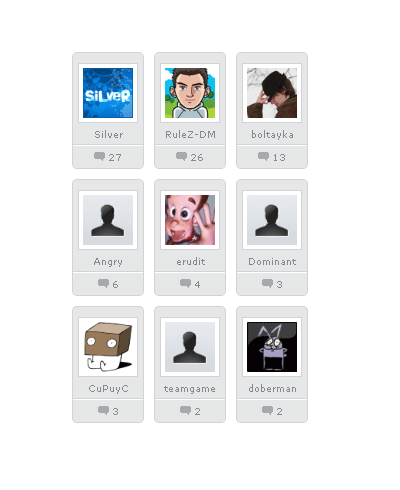Open boltayka's hat photo avatar
The height and width of the screenshot is (490, 400).
272,93
